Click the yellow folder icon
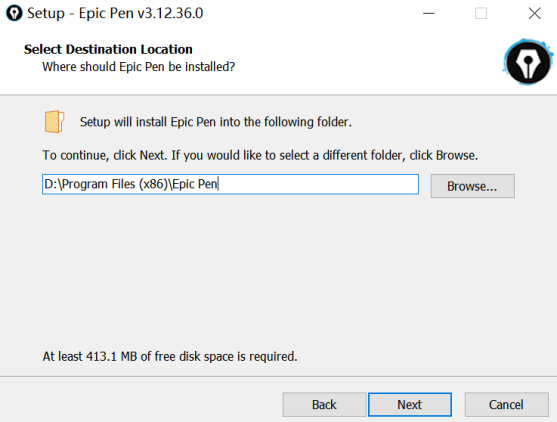The width and height of the screenshot is (557, 422). [x=54, y=122]
